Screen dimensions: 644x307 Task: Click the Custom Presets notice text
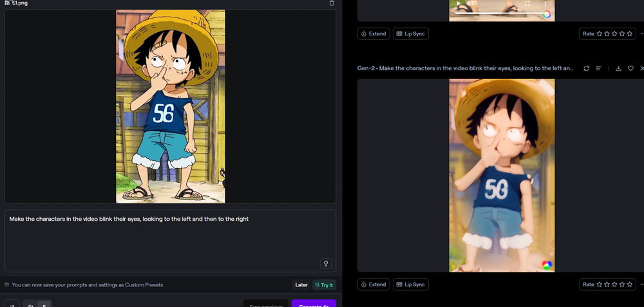tap(88, 285)
